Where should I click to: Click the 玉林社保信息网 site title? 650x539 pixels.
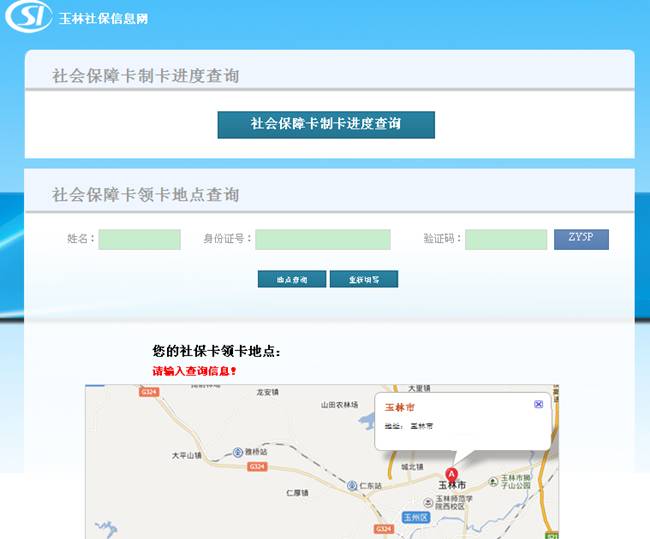(103, 19)
